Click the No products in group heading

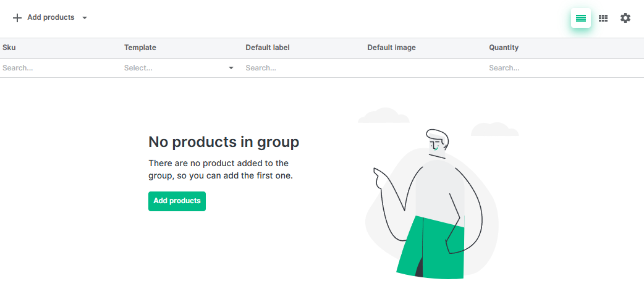tap(224, 142)
